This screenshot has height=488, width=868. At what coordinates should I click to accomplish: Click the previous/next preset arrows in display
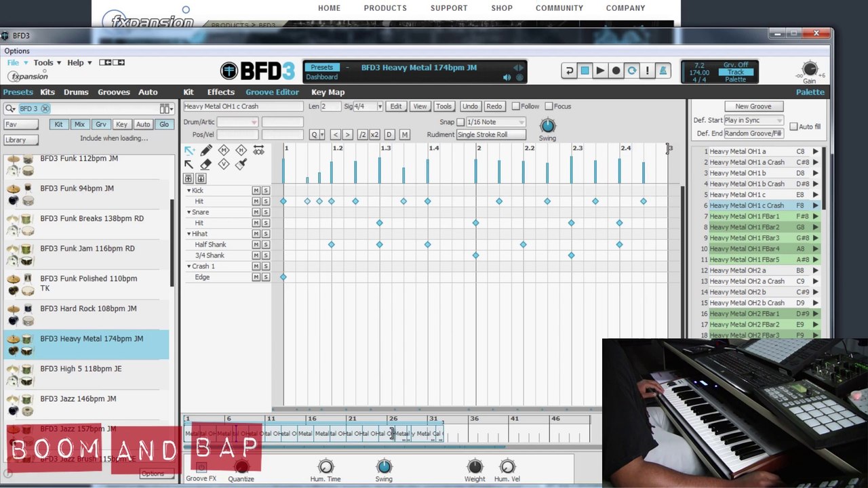point(519,67)
